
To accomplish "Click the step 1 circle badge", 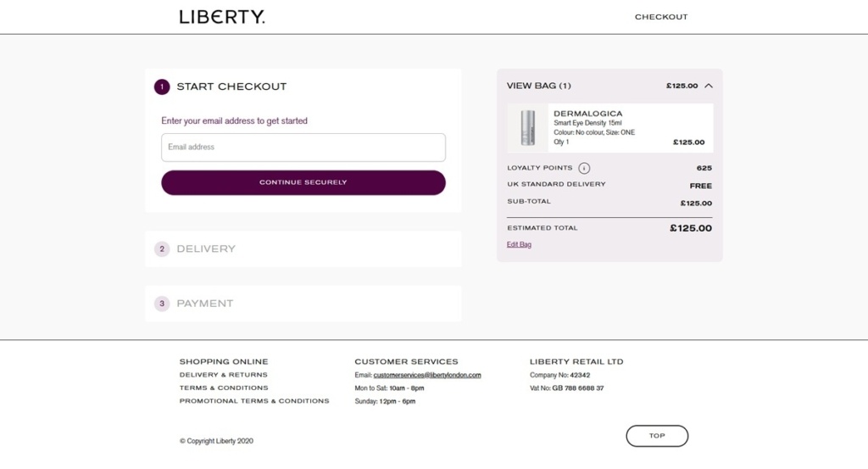I will point(162,87).
